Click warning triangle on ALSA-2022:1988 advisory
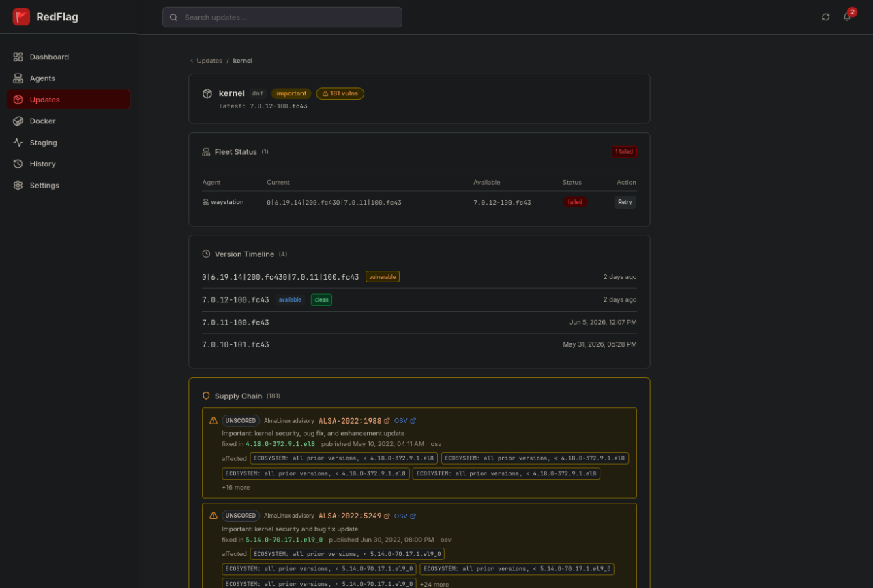 [213, 421]
